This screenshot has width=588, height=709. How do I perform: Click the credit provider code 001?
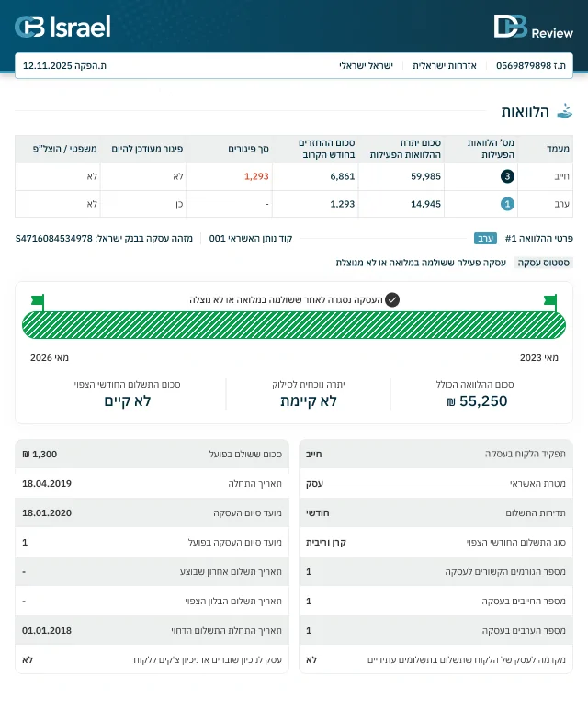coord(217,238)
